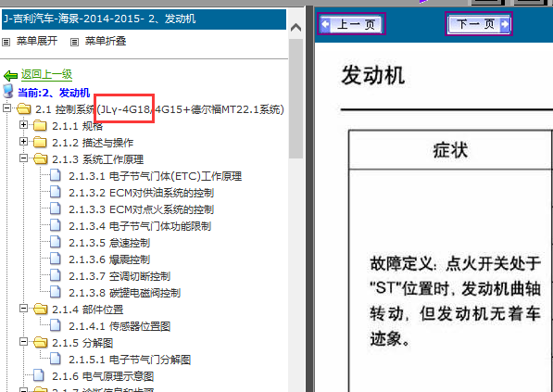Image resolution: width=553 pixels, height=392 pixels.
Task: Click the 2.1.3 系统工作原理 folder icon
Action: click(40, 158)
